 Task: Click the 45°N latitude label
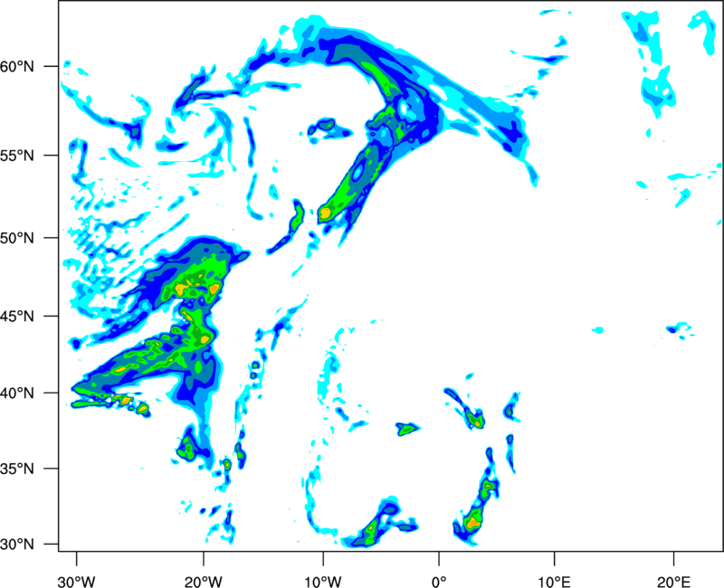17,316
